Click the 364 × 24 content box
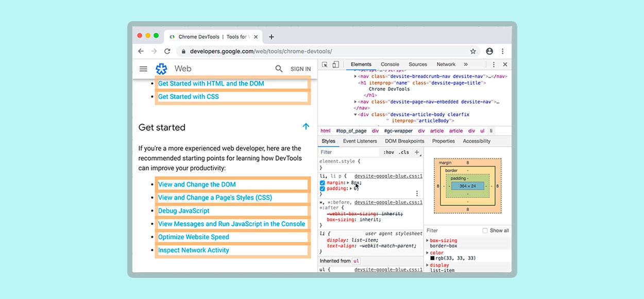The image size is (644, 299). click(x=468, y=186)
